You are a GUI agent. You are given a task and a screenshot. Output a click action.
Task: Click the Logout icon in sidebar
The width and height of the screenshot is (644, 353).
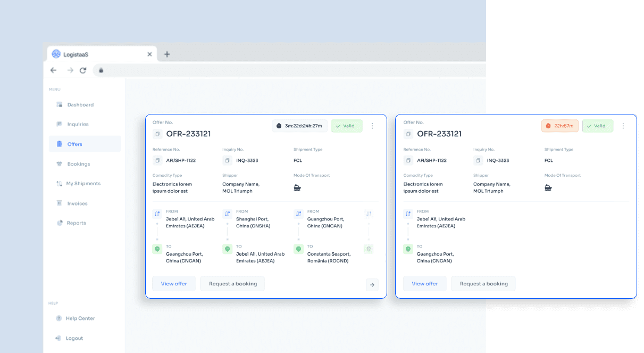coord(59,338)
